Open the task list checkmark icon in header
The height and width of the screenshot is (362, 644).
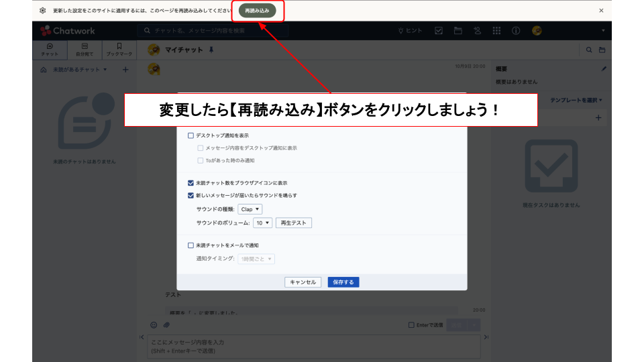click(439, 31)
